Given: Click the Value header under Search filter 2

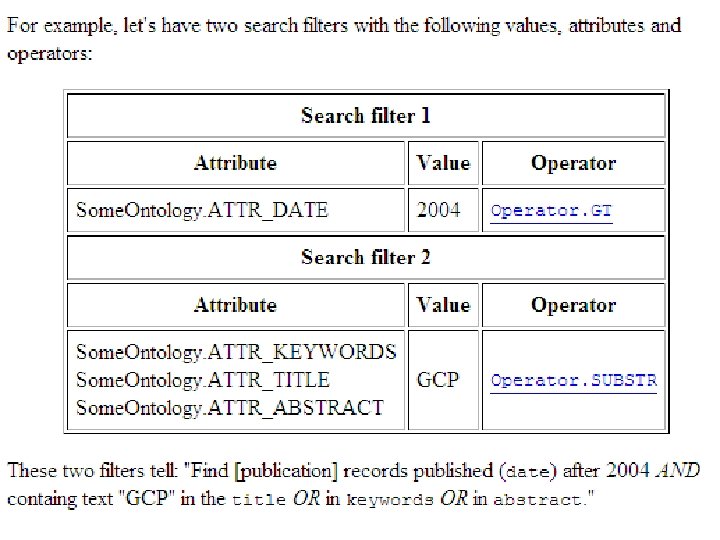Looking at the screenshot, I should coord(443,306).
